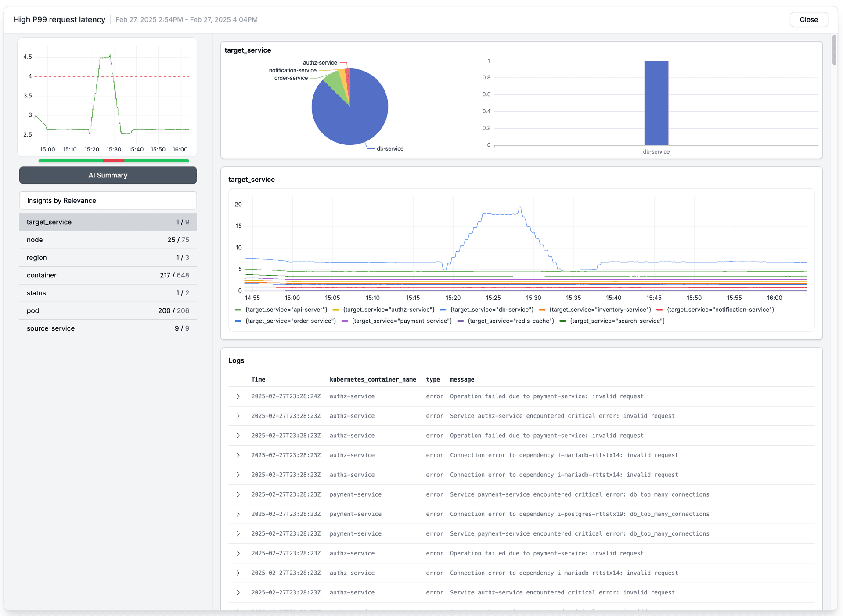Expand log row for payment-service critical error
843x616 pixels.
(238, 495)
